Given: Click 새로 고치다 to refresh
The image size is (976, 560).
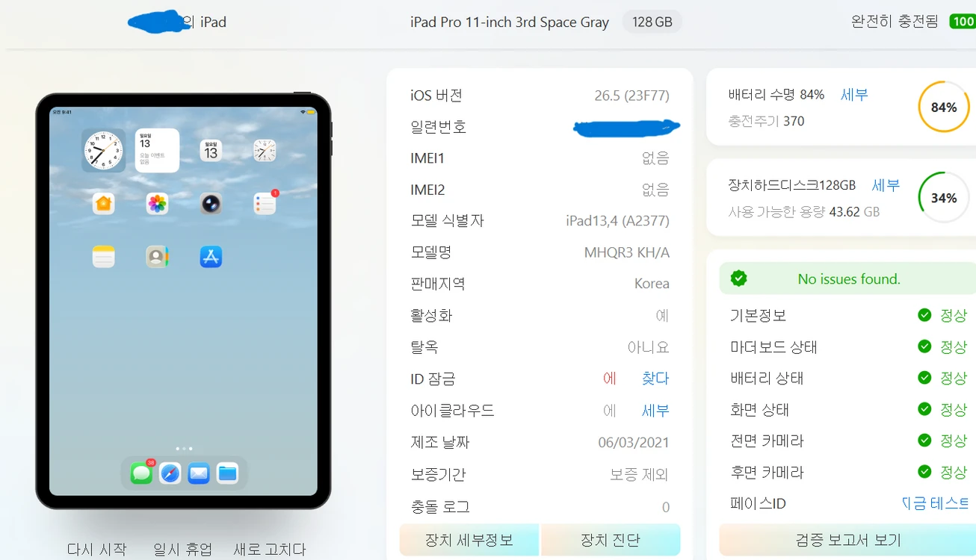Looking at the screenshot, I should [x=270, y=550].
